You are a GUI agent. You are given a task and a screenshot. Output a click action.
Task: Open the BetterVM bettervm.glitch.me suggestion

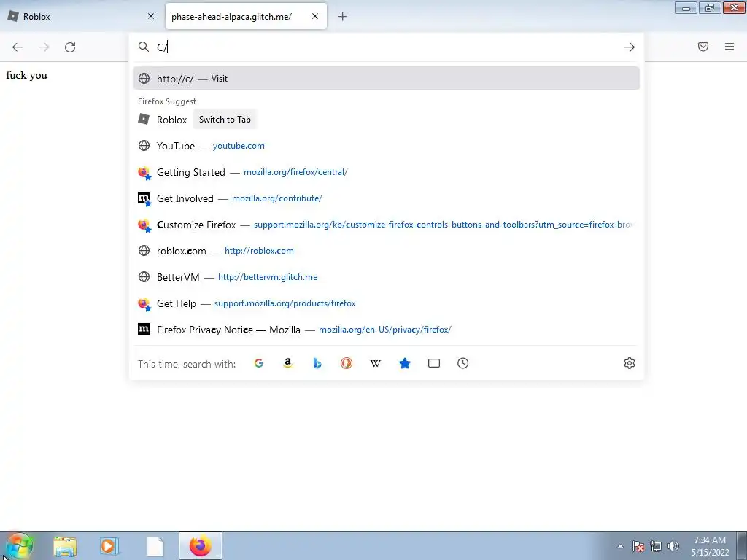387,276
